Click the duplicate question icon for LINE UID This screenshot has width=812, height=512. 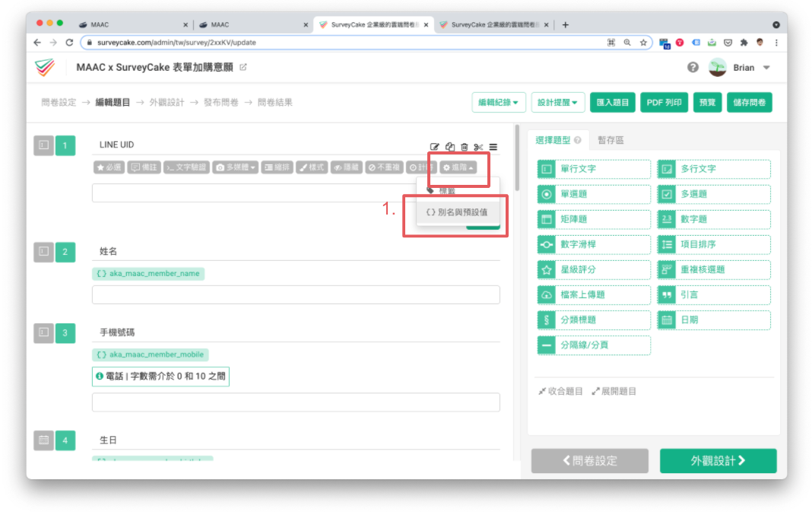[450, 146]
